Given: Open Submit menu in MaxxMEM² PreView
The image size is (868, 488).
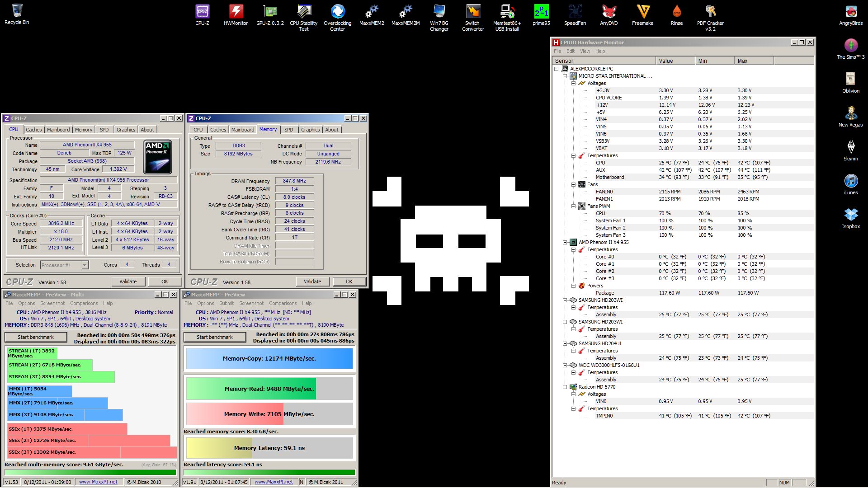Looking at the screenshot, I should [x=226, y=303].
